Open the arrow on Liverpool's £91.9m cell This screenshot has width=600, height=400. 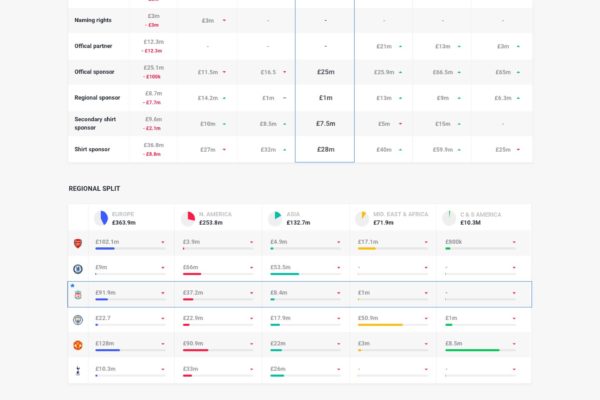click(x=163, y=293)
